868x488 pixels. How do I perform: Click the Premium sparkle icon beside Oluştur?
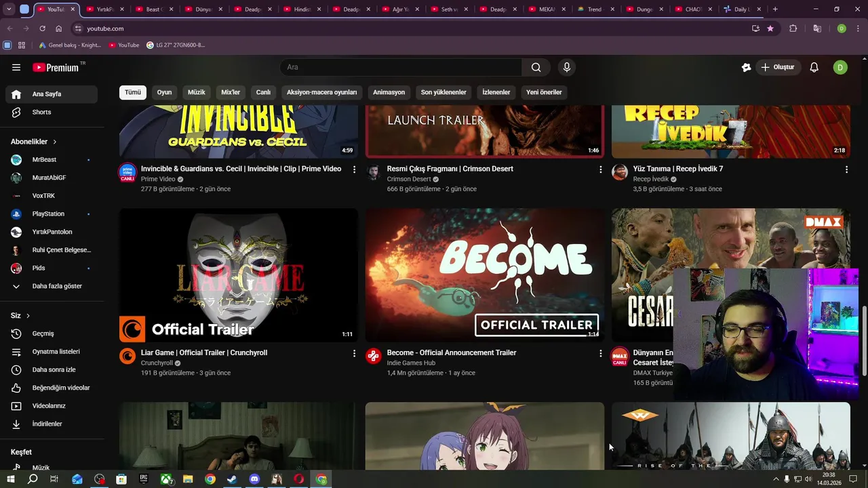(x=746, y=67)
